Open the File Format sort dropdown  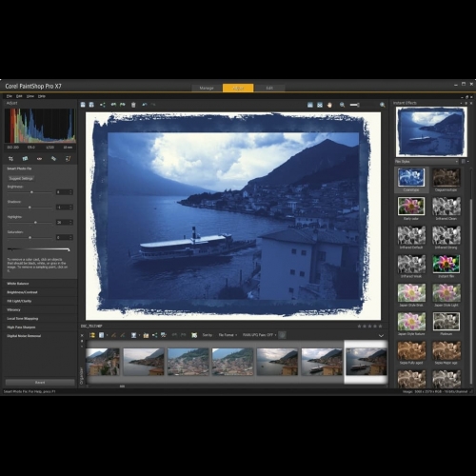tap(228, 335)
